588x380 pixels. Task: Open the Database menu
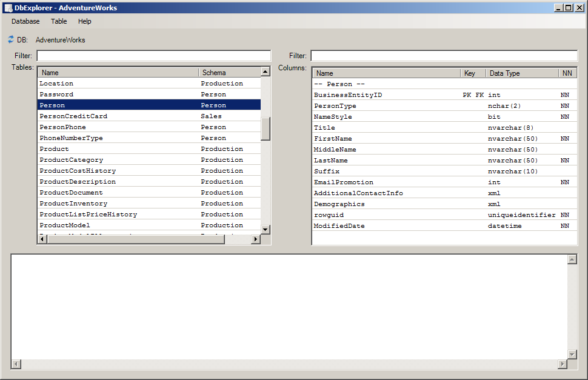(x=25, y=21)
